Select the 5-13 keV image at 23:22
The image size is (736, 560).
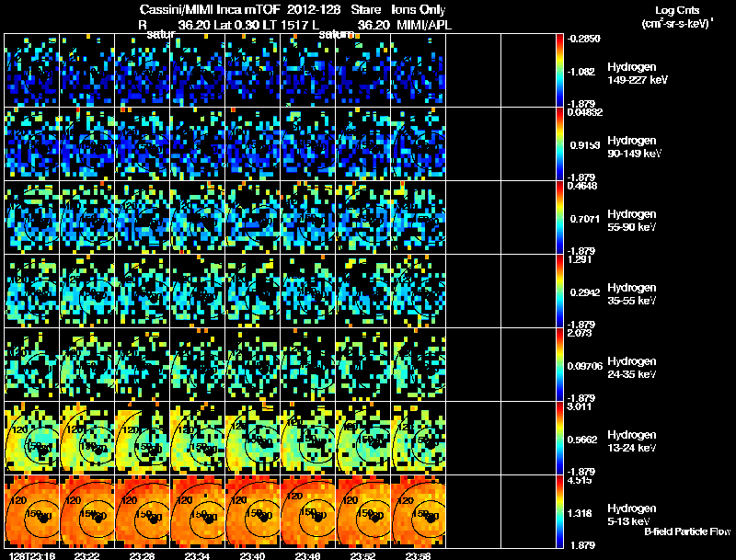tap(87, 511)
